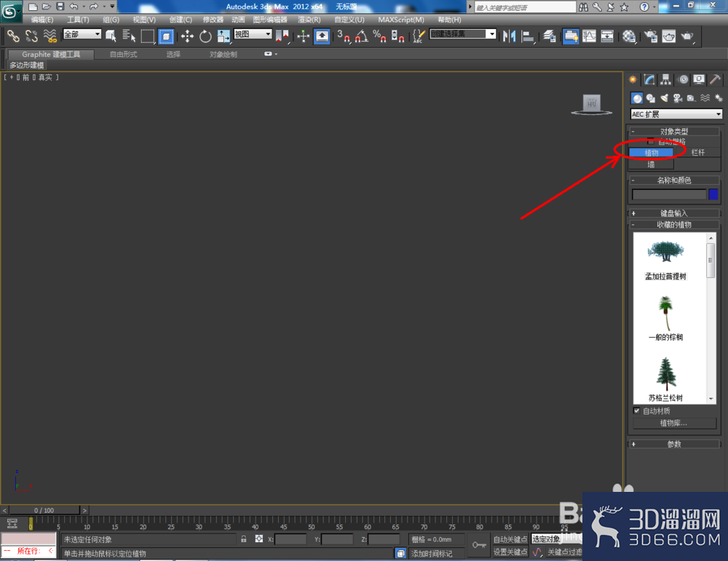Open the Layer Manager
Viewport: 728px width, 561px height.
pyautogui.click(x=549, y=36)
